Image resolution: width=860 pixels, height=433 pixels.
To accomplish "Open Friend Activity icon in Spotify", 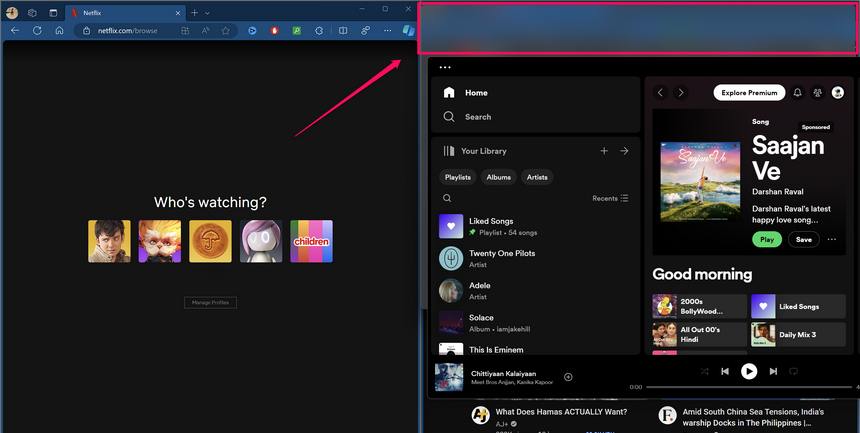I will coord(818,93).
